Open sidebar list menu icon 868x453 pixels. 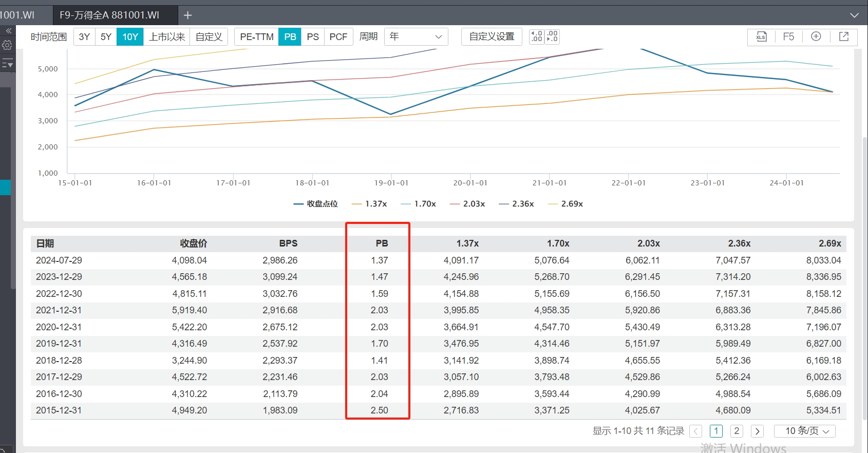click(8, 64)
